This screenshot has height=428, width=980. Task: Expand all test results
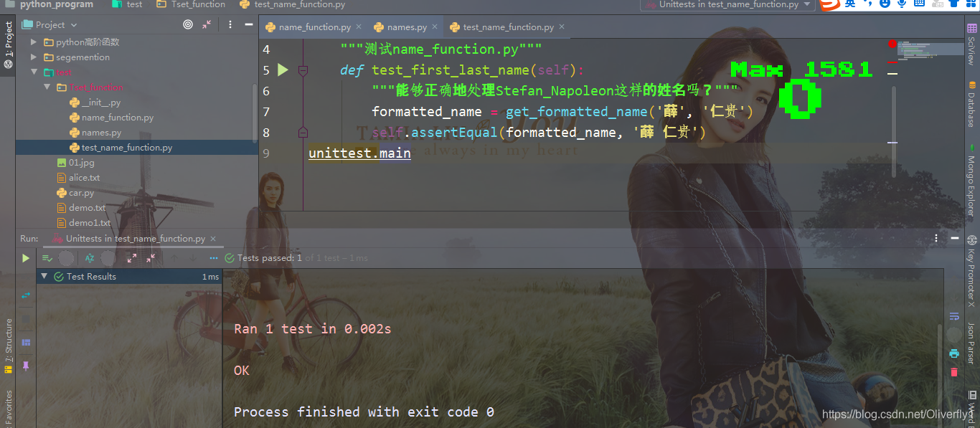[x=132, y=258]
